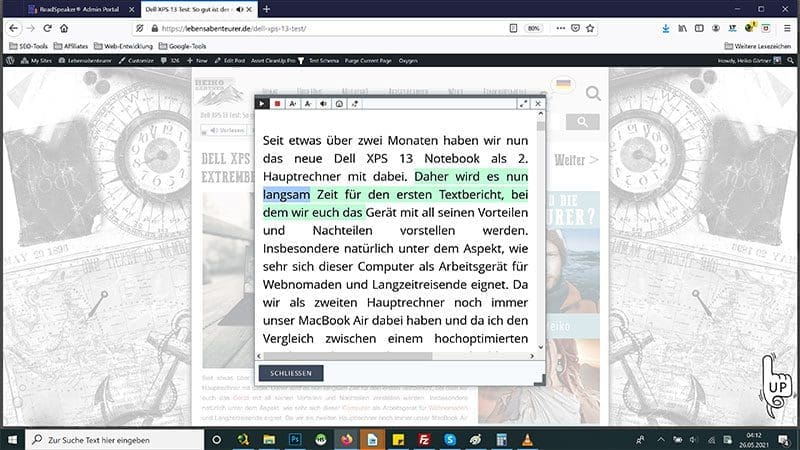Click the UP scroll-to-top hand icon

777,386
